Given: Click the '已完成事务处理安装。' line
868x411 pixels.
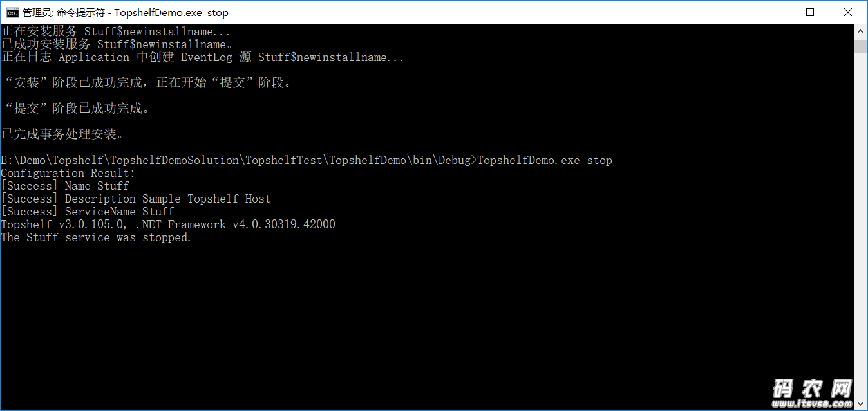Looking at the screenshot, I should coord(62,134).
